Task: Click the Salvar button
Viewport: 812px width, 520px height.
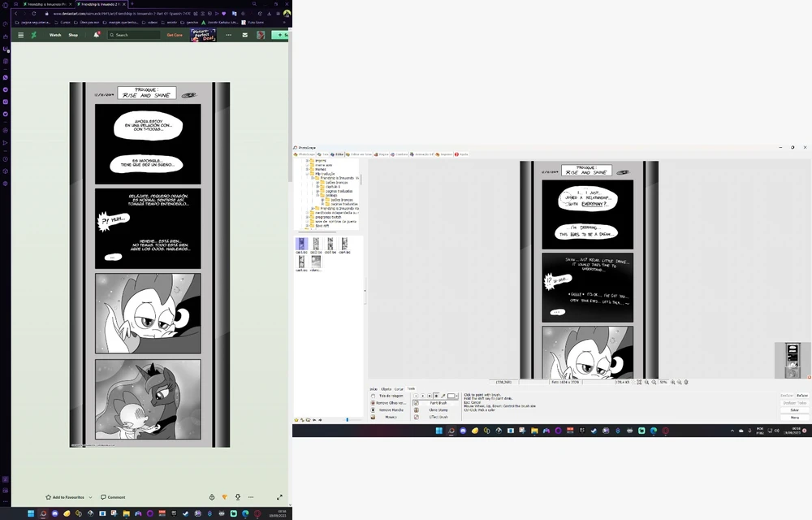Action: pos(794,410)
